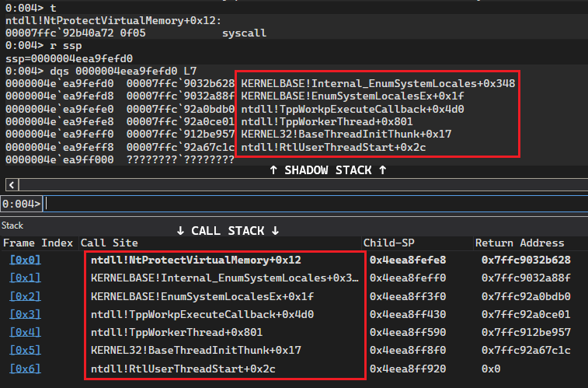Click shadow stack value 00007ffc`9032a88f
The image size is (588, 388).
click(x=180, y=96)
